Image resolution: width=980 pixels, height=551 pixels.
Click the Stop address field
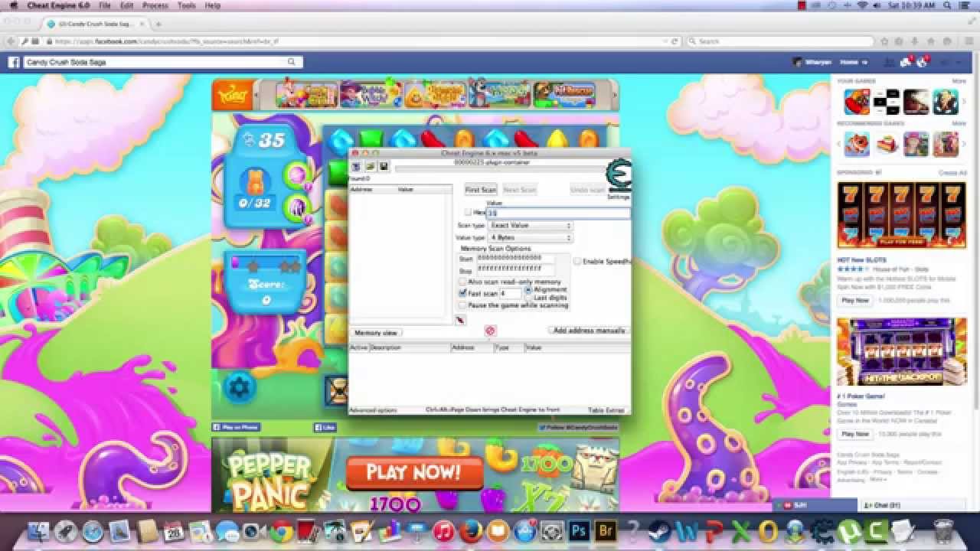click(x=516, y=269)
